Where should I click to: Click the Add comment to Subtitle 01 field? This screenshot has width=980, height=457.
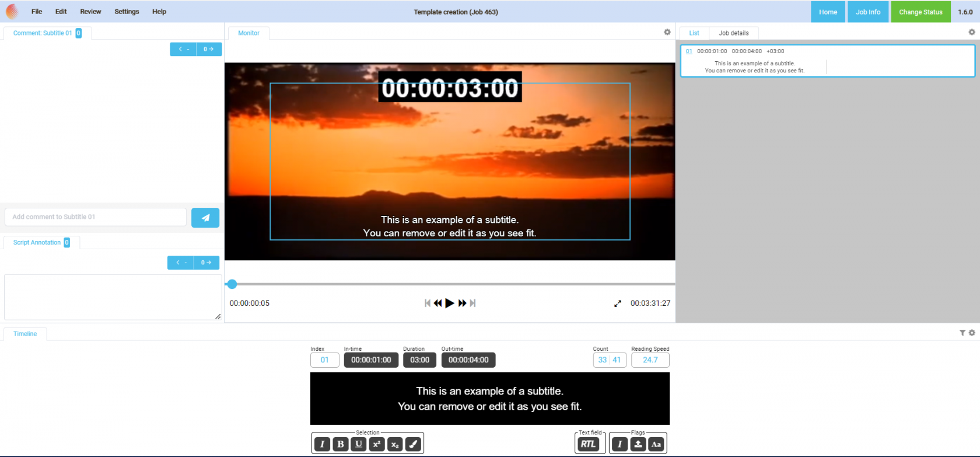tap(96, 217)
